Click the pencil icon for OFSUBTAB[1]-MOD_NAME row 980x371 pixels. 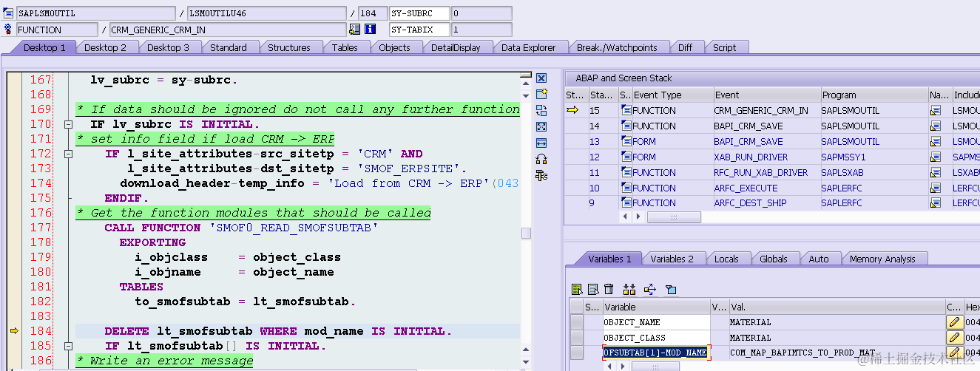tap(955, 353)
